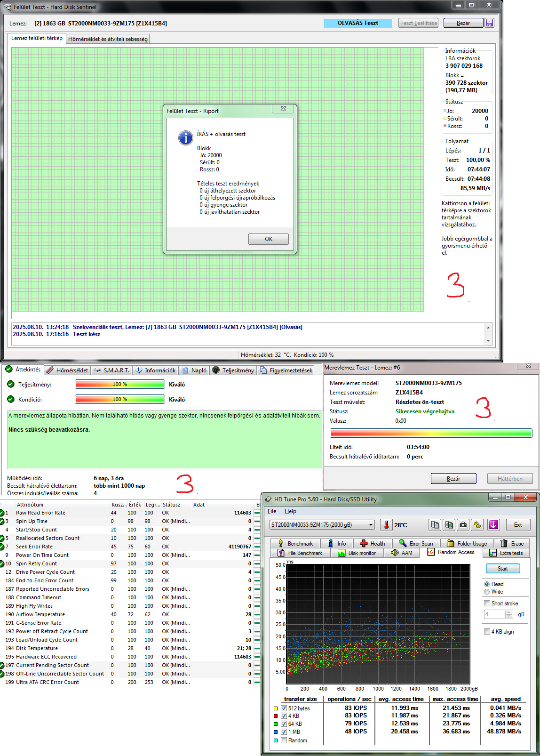Open the Help menu in HD Tune

pos(290,511)
